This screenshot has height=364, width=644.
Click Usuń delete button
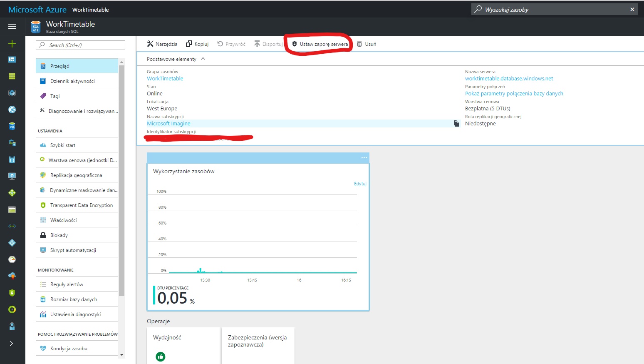[367, 44]
